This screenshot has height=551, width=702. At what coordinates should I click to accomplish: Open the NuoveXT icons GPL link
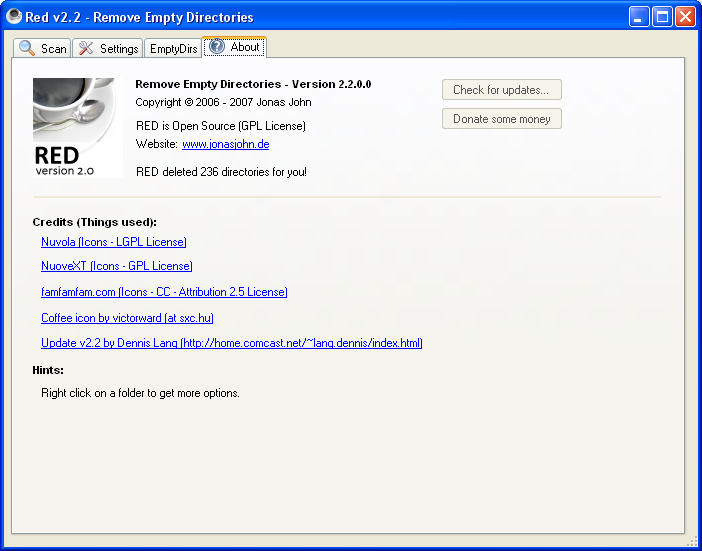click(x=117, y=266)
